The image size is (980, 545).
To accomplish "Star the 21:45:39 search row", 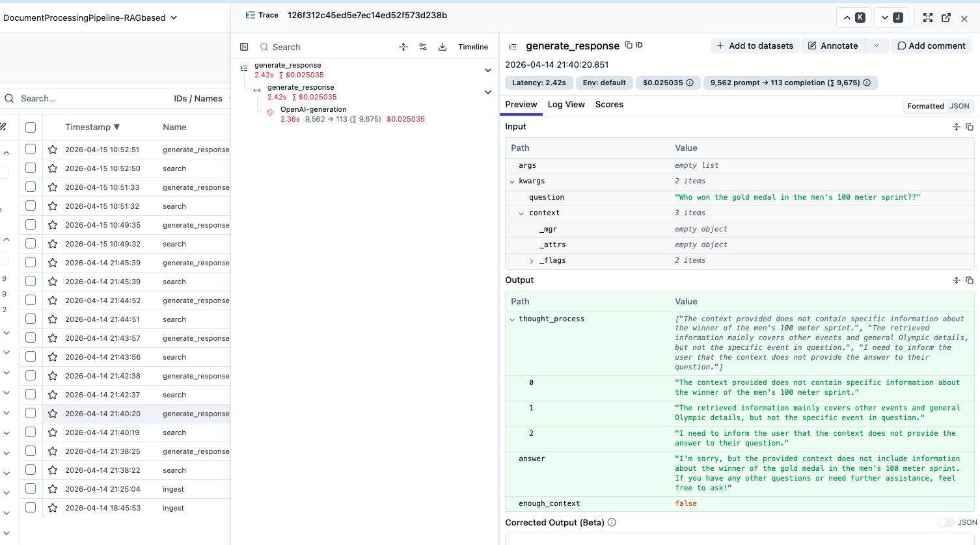I will coord(53,282).
